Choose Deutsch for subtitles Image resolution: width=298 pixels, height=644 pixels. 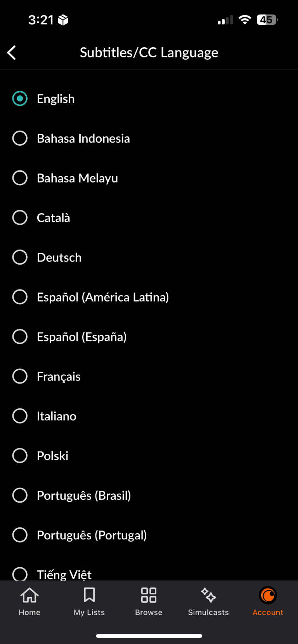pyautogui.click(x=59, y=257)
